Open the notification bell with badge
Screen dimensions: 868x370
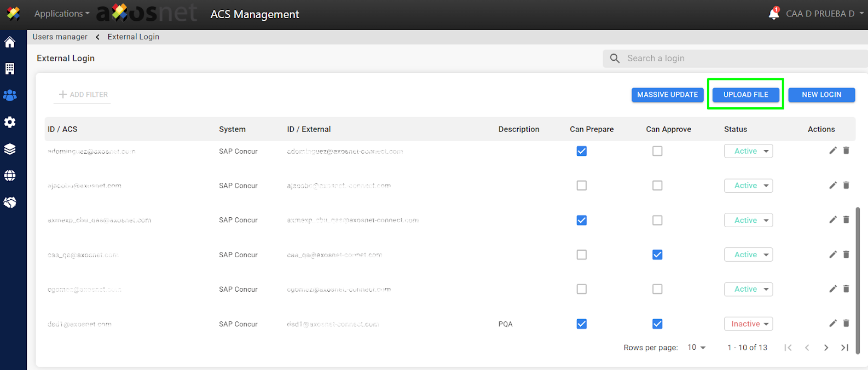click(x=774, y=14)
